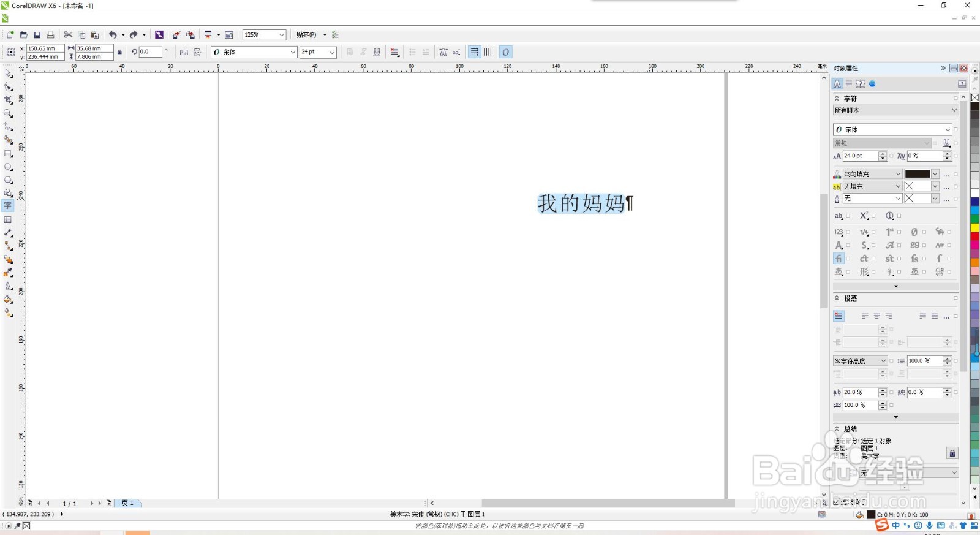980x535 pixels.
Task: Pick the red color swatch
Action: [974, 237]
